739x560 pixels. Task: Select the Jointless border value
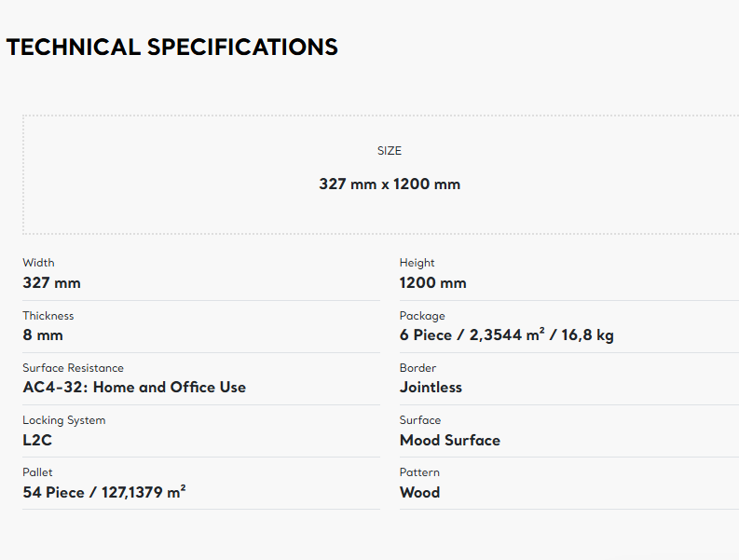431,387
